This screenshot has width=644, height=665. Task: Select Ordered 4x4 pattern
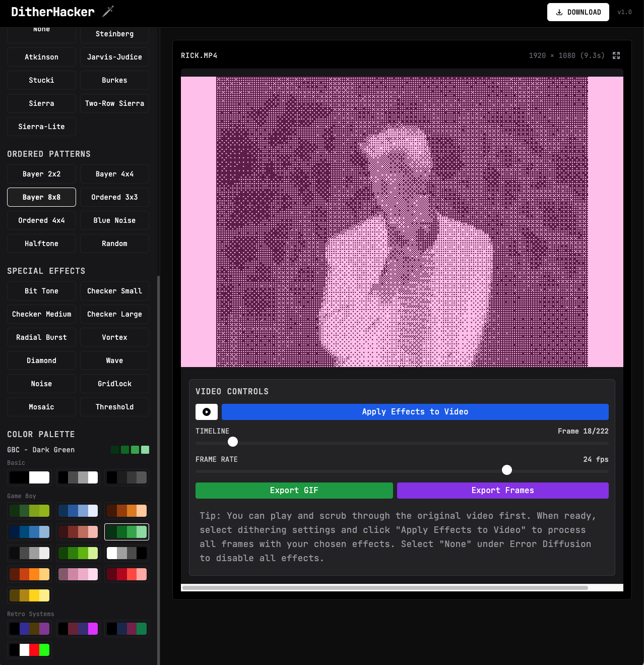pos(41,220)
